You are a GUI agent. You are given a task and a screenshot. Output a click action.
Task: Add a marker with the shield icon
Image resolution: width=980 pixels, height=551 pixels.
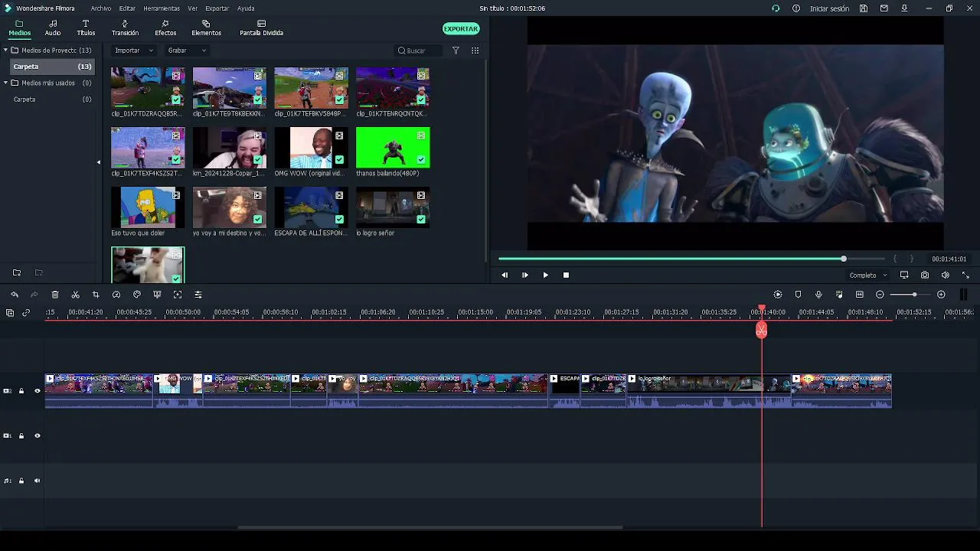point(798,295)
